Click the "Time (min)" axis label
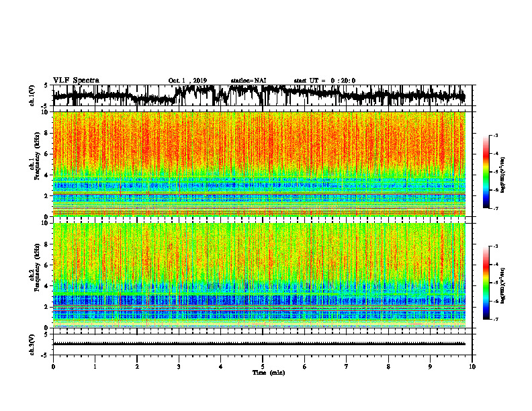532x411 pixels. tap(269, 373)
